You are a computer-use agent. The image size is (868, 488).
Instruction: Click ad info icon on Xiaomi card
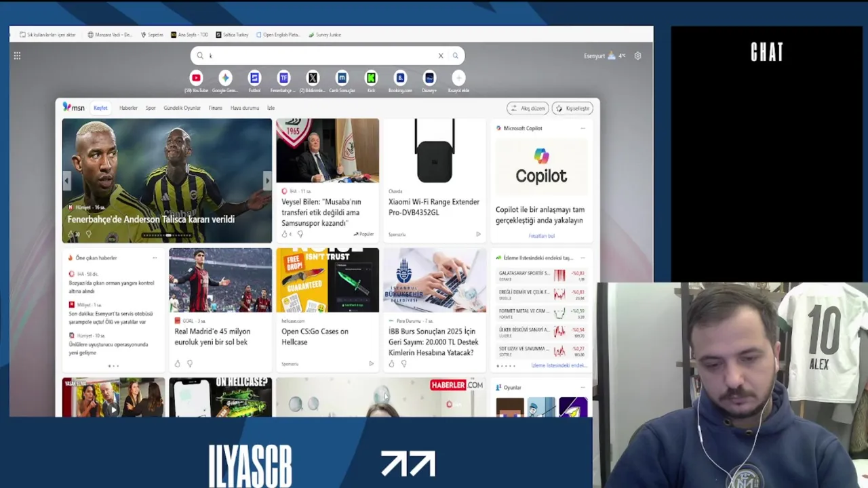coord(478,234)
